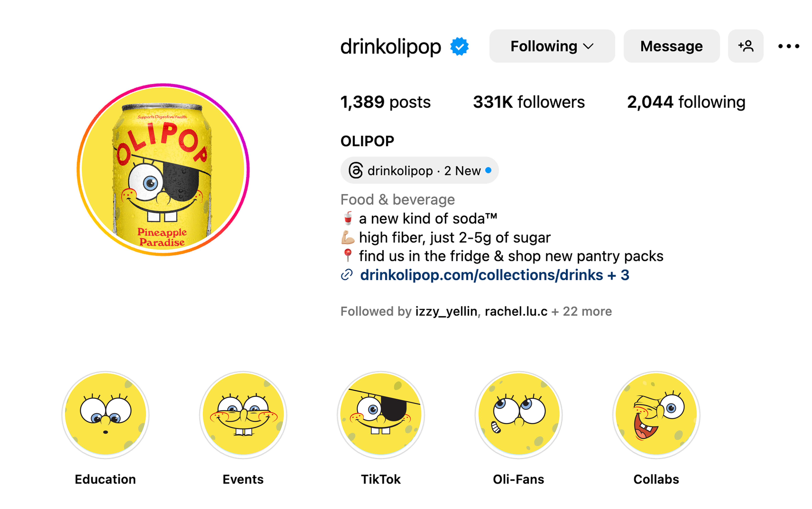The image size is (812, 509).
Task: Expand the Following dropdown button
Action: pos(552,46)
